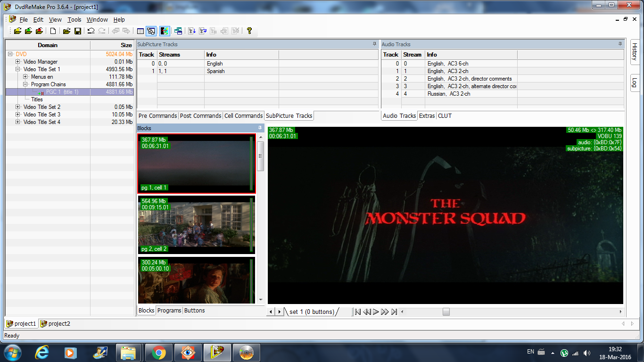Open the Help menu

click(119, 20)
